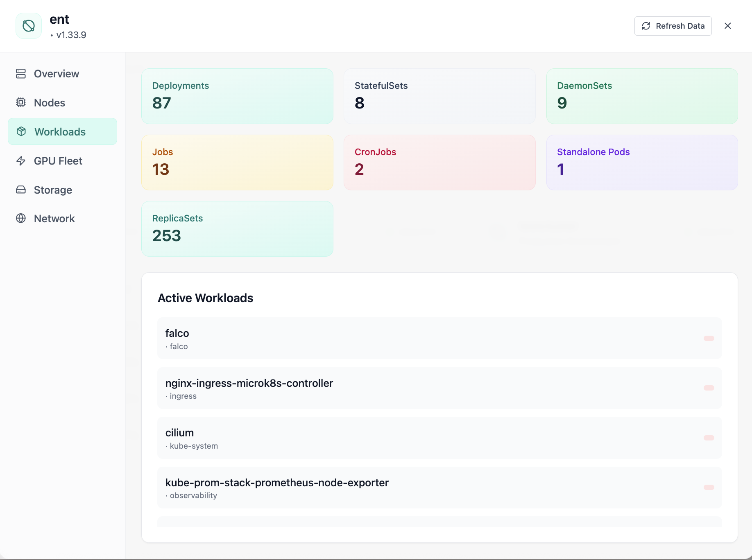
Task: Click the Overview server icon in the sidebar
Action: [x=21, y=74]
